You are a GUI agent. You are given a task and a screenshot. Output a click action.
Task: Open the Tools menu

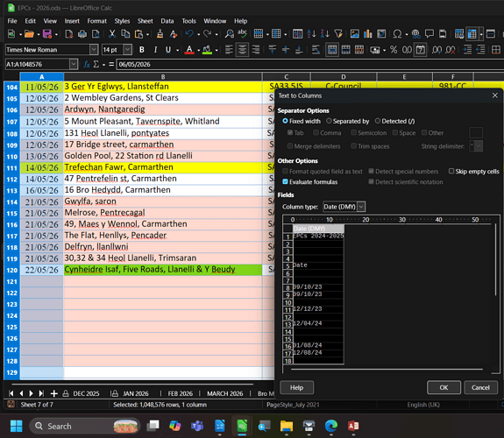pyautogui.click(x=188, y=21)
